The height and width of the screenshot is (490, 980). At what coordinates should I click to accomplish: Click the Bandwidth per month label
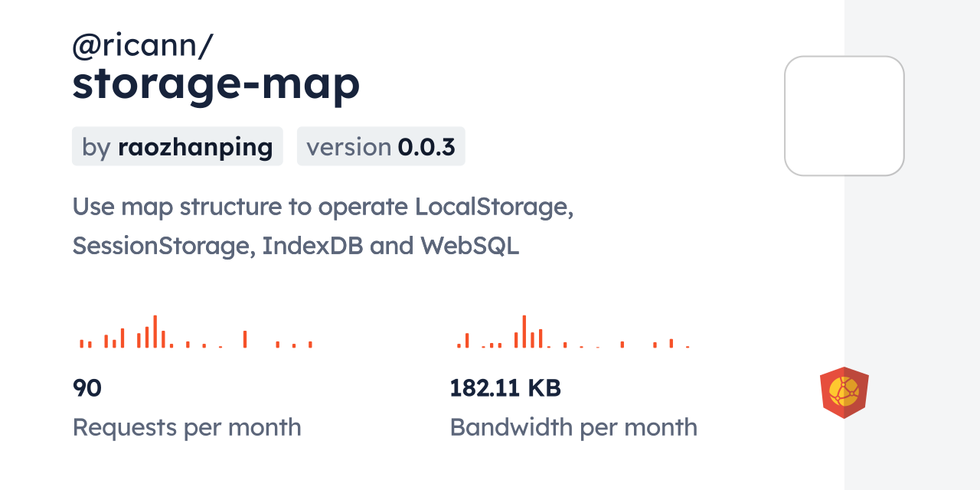573,427
